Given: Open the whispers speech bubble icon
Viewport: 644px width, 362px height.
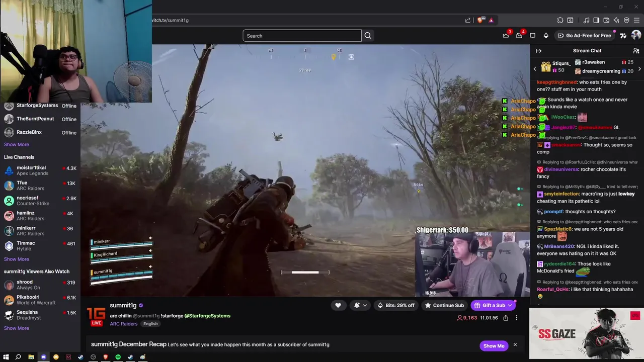Looking at the screenshot, I should pos(532,36).
